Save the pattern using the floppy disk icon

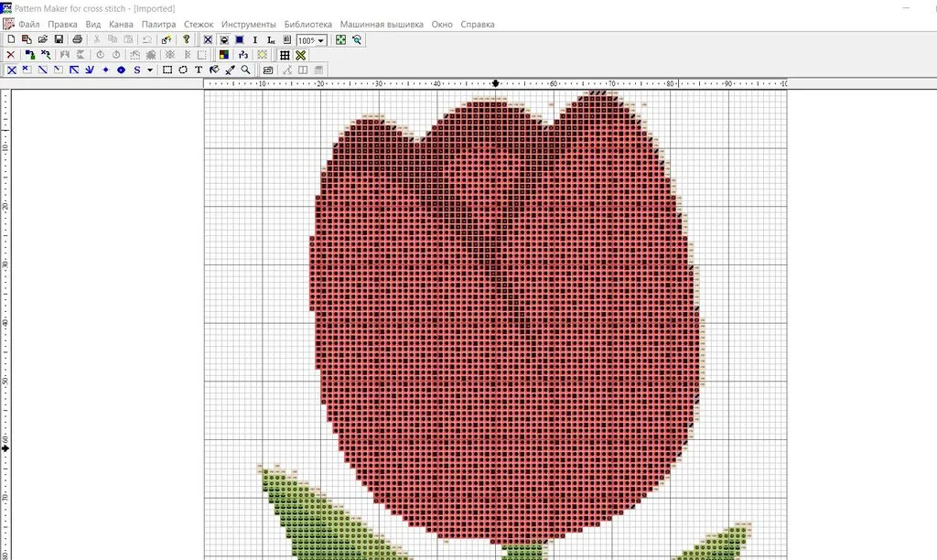coord(59,40)
